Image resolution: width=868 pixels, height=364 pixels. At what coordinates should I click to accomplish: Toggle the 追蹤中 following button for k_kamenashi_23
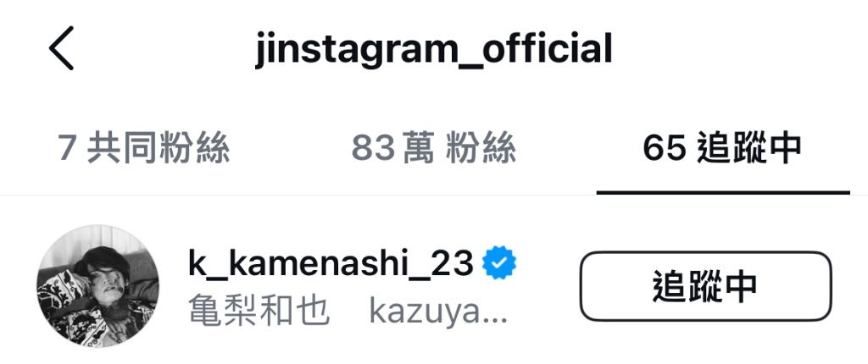tap(706, 286)
